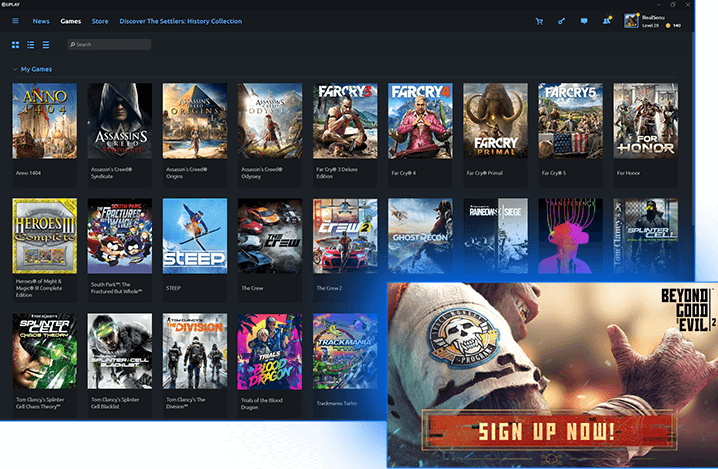
Task: Click the Beyond Good Evil 2 logo
Action: 688,309
